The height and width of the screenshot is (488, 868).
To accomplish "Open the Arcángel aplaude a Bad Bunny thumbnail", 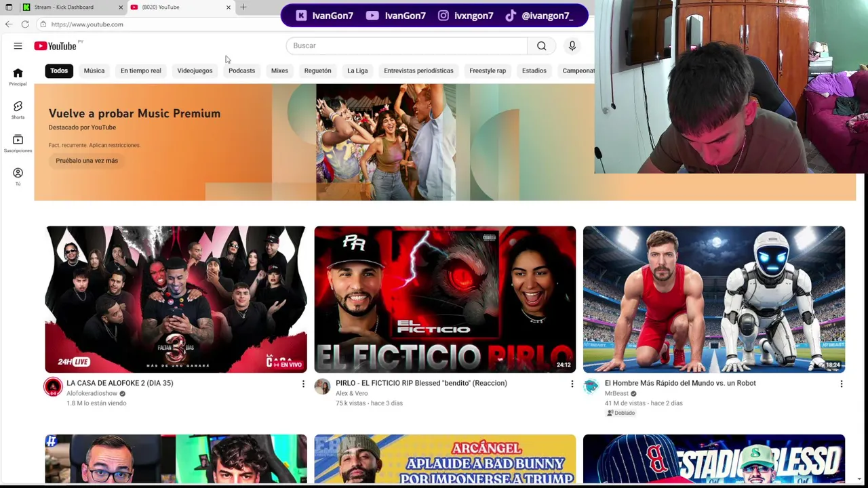I will pyautogui.click(x=445, y=459).
